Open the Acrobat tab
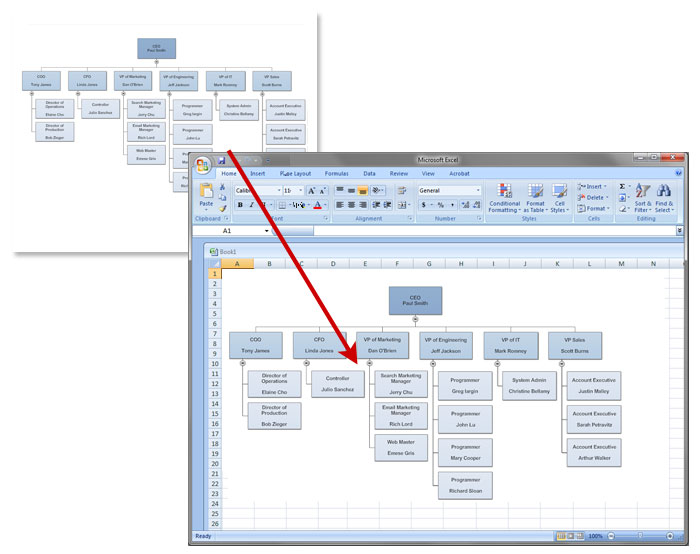Screen dimensions: 700x554 (459, 174)
